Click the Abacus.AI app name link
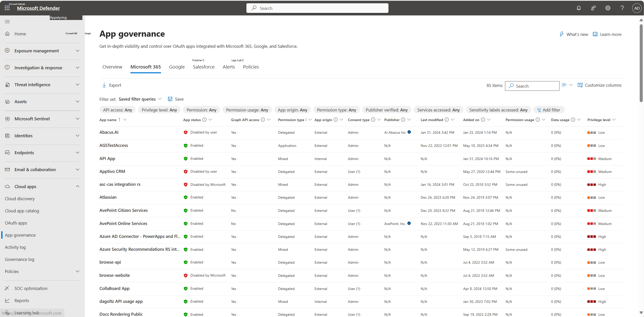This screenshot has height=317, width=644. pyautogui.click(x=108, y=132)
